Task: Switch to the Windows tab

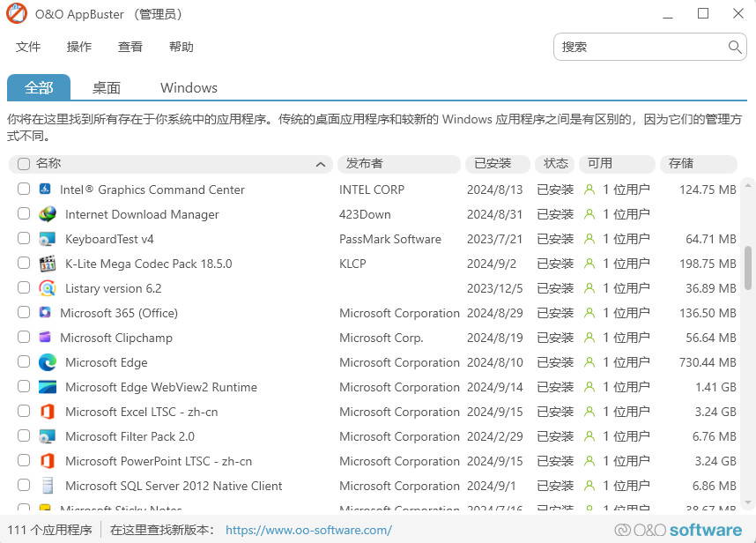Action: pyautogui.click(x=189, y=88)
